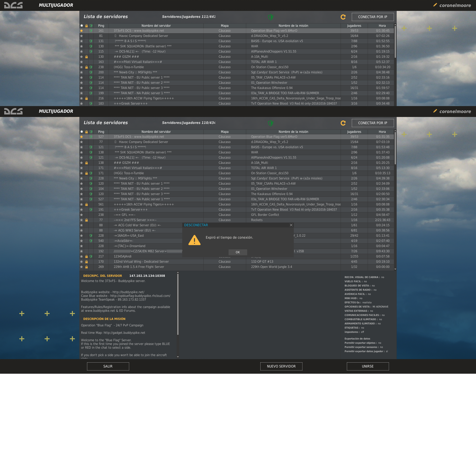Click the DCS logo in the upper window
This screenshot has height=454, width=476.
[13, 5]
